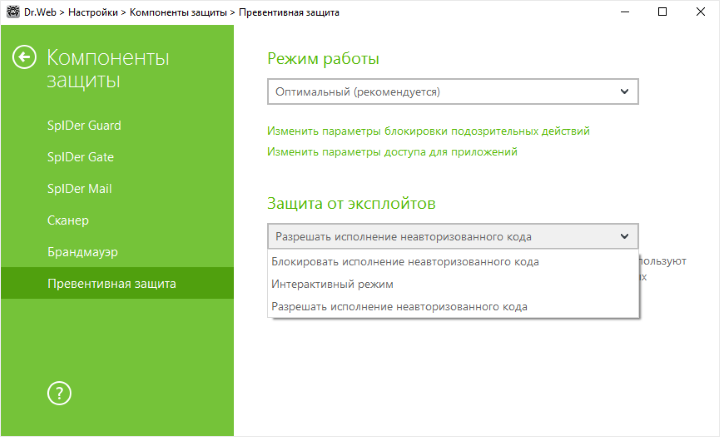Go back using the arrow icon
The width and height of the screenshot is (720, 437).
pyautogui.click(x=24, y=58)
